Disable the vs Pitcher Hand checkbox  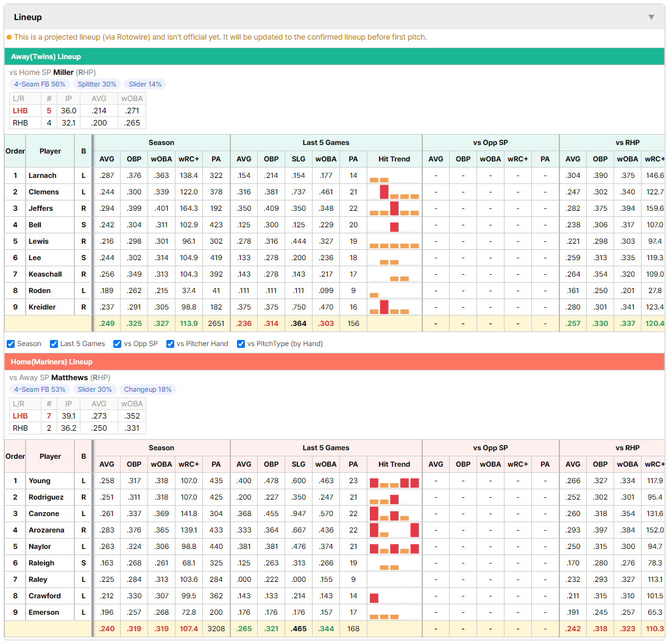point(170,344)
